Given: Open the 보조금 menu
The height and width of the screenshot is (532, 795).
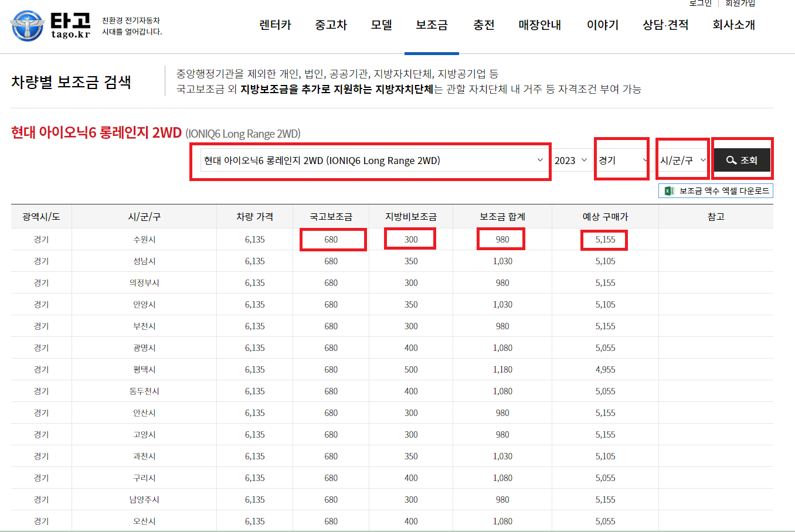Looking at the screenshot, I should pos(432,25).
